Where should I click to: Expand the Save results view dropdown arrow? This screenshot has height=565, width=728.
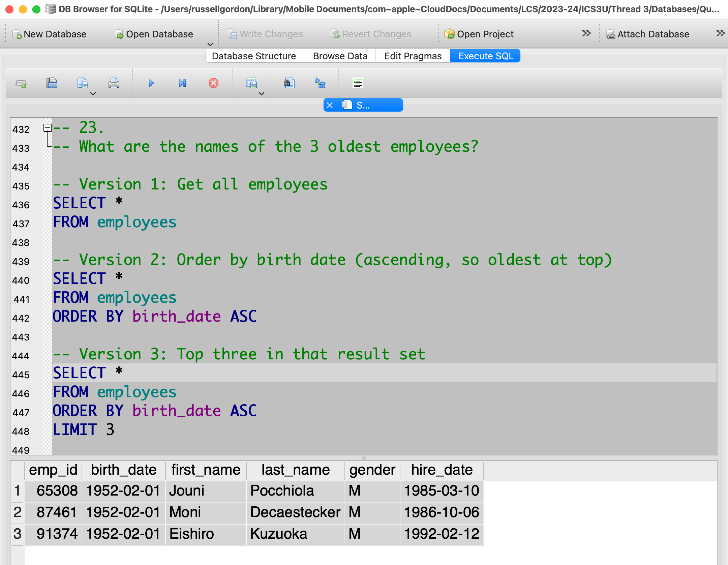(262, 94)
